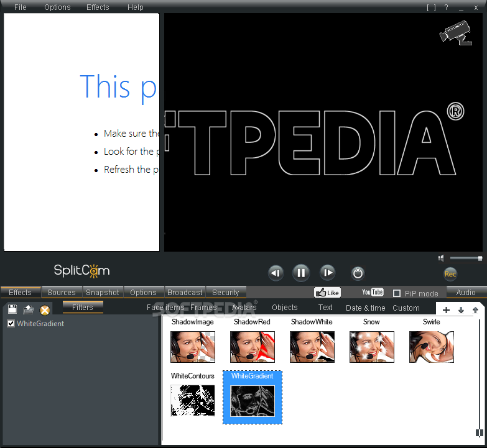The image size is (487, 448).
Task: Select the ShadowImage effect thumbnail
Action: point(193,347)
